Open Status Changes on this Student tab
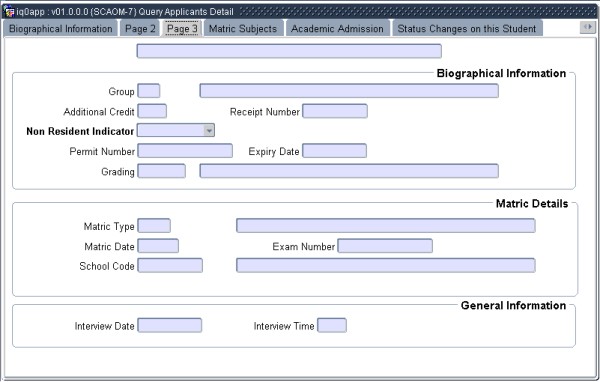The width and height of the screenshot is (600, 382). click(x=467, y=29)
